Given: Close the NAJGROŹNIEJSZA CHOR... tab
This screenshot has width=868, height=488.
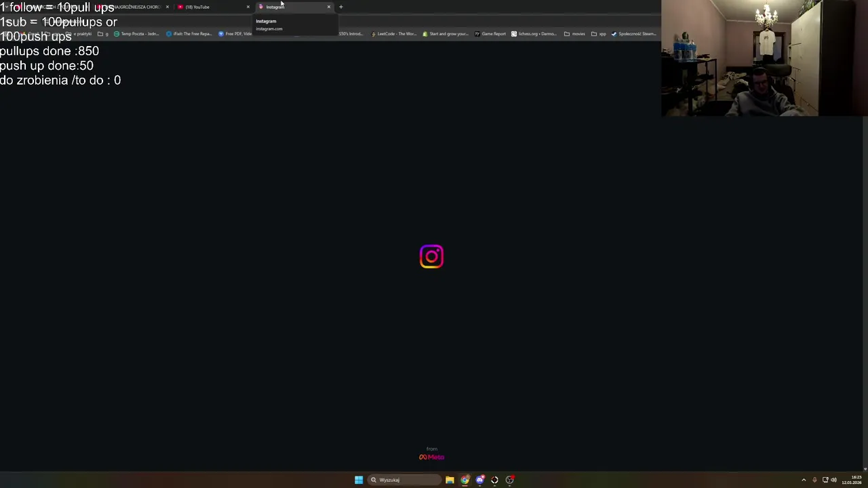Looking at the screenshot, I should pos(167,7).
